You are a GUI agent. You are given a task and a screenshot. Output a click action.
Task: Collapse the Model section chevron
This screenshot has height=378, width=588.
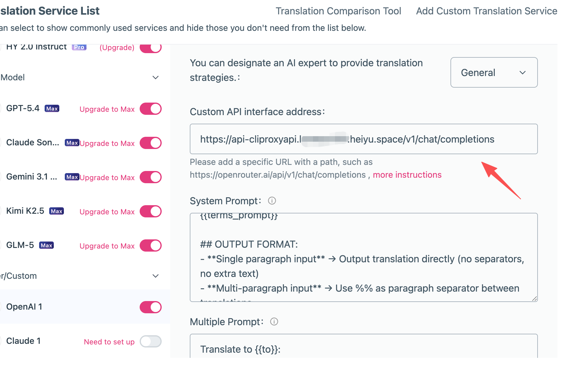(156, 78)
